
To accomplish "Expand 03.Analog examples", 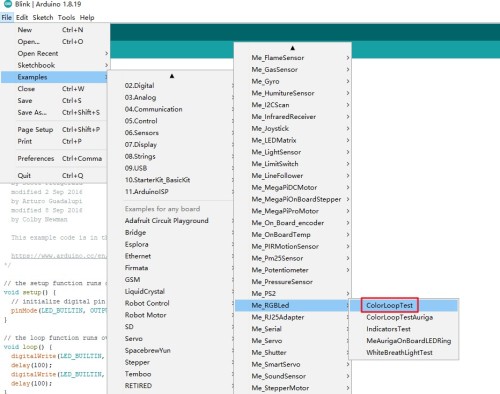I will [171, 97].
